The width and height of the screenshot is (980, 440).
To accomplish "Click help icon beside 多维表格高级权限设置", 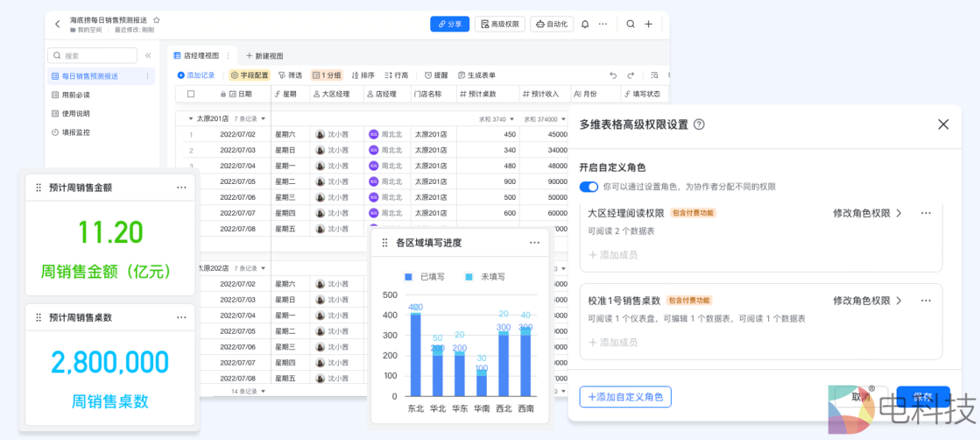I will (699, 124).
